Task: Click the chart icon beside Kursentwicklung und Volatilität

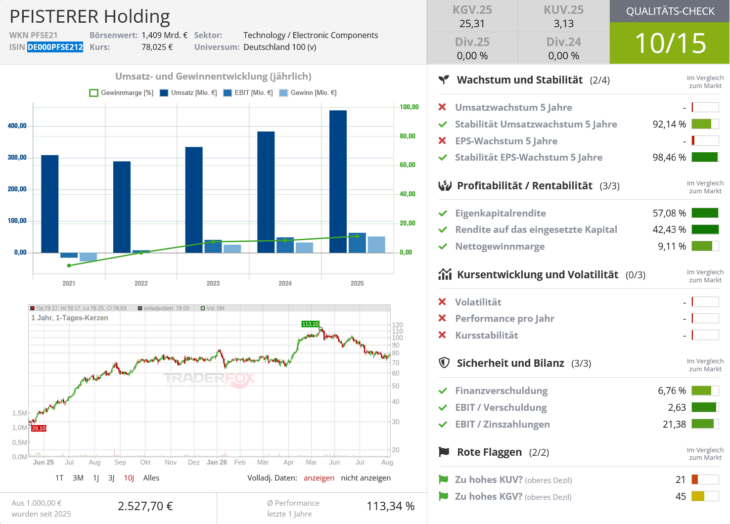Action: (445, 275)
